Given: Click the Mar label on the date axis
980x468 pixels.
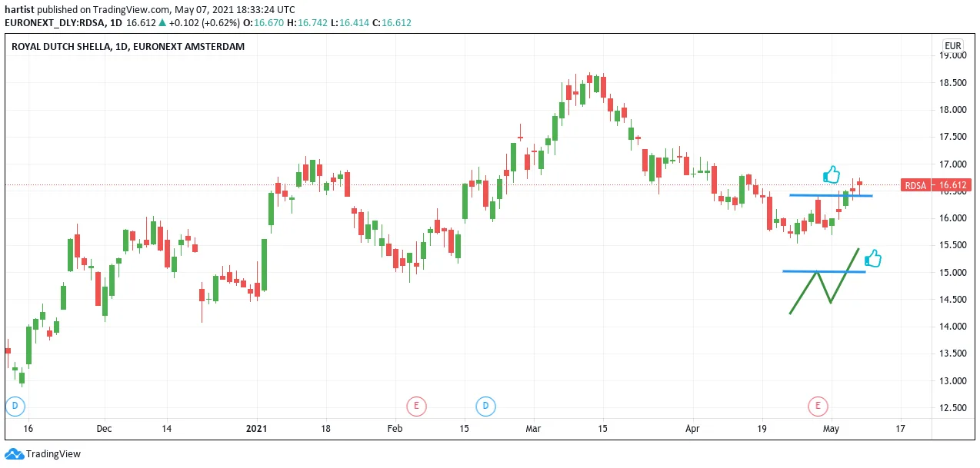Looking at the screenshot, I should pyautogui.click(x=534, y=429).
